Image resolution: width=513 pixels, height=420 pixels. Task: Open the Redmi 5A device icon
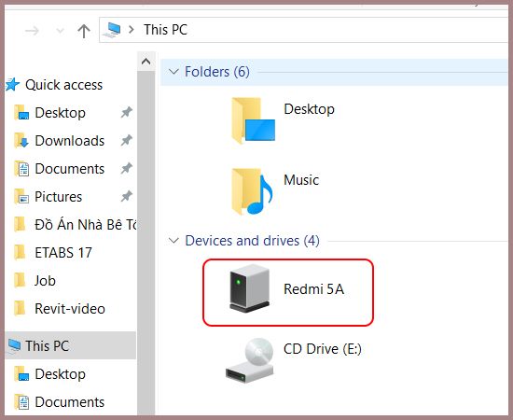250,288
